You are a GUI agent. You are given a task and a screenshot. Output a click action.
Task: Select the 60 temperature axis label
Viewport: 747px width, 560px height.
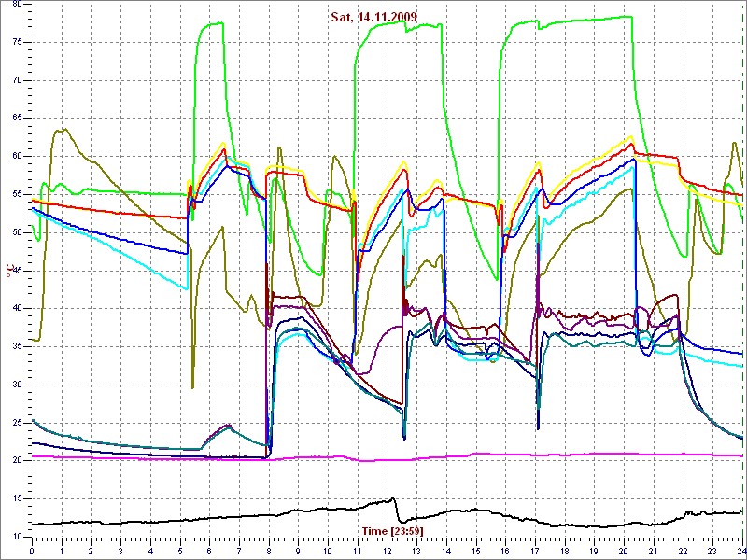pyautogui.click(x=16, y=157)
